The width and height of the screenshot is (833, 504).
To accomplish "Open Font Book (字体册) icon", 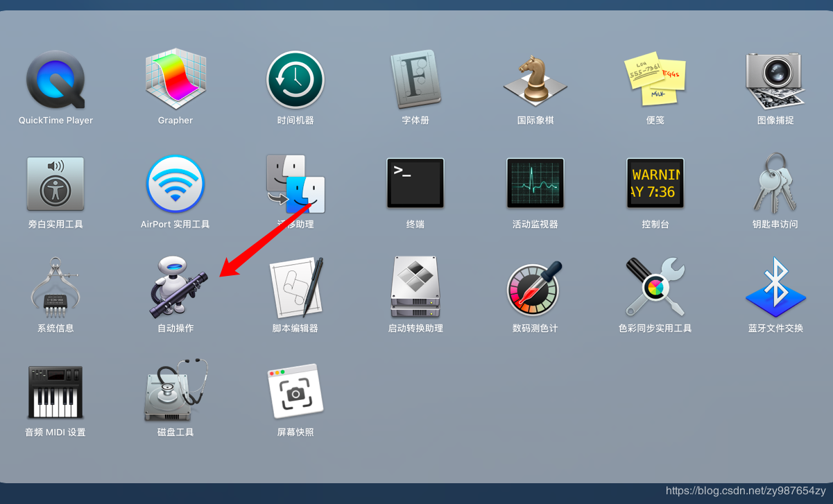I will (415, 79).
